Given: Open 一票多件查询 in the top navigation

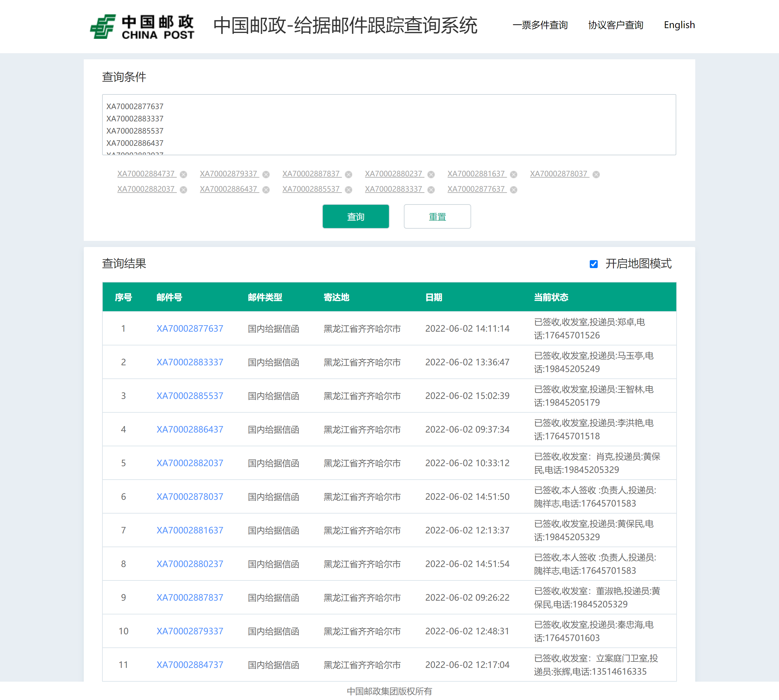Looking at the screenshot, I should pyautogui.click(x=540, y=25).
